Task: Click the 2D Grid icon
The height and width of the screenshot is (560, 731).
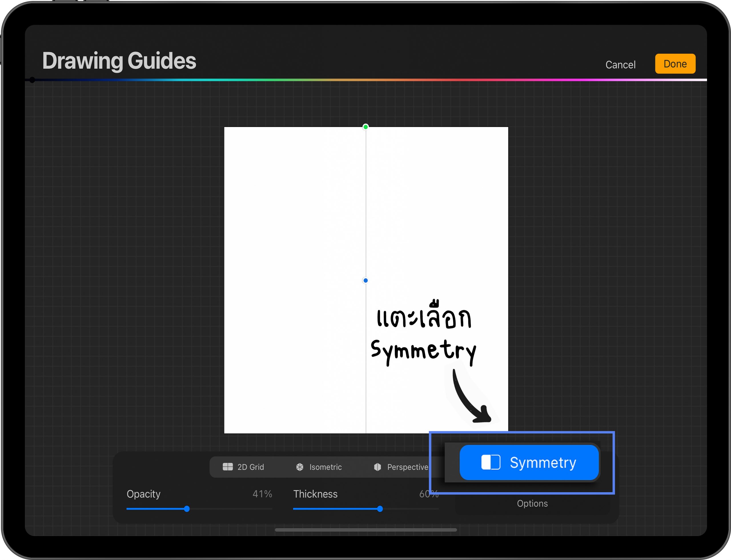Action: 227,467
